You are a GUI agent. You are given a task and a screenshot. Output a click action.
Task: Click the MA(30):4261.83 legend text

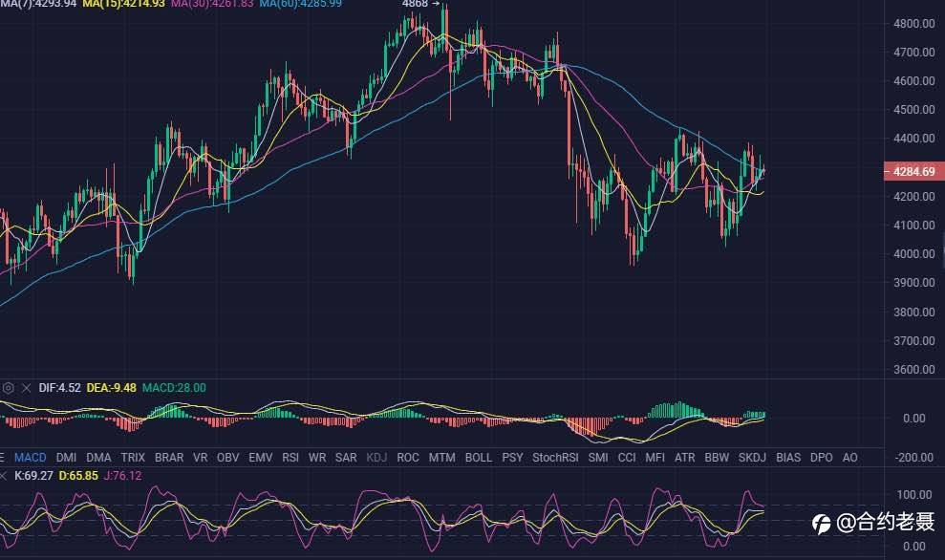[212, 4]
